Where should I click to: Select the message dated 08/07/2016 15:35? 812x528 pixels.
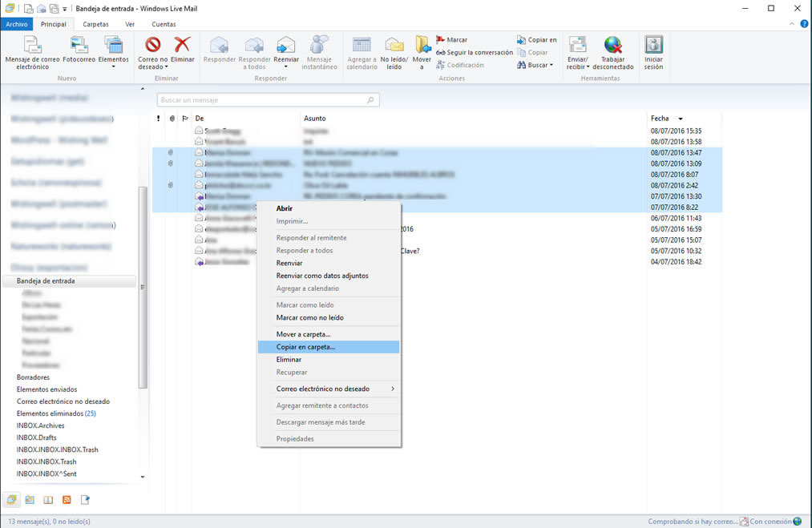point(437,131)
